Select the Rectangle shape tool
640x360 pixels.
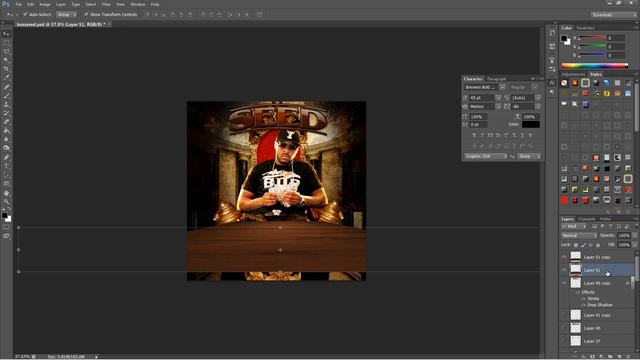pyautogui.click(x=7, y=183)
